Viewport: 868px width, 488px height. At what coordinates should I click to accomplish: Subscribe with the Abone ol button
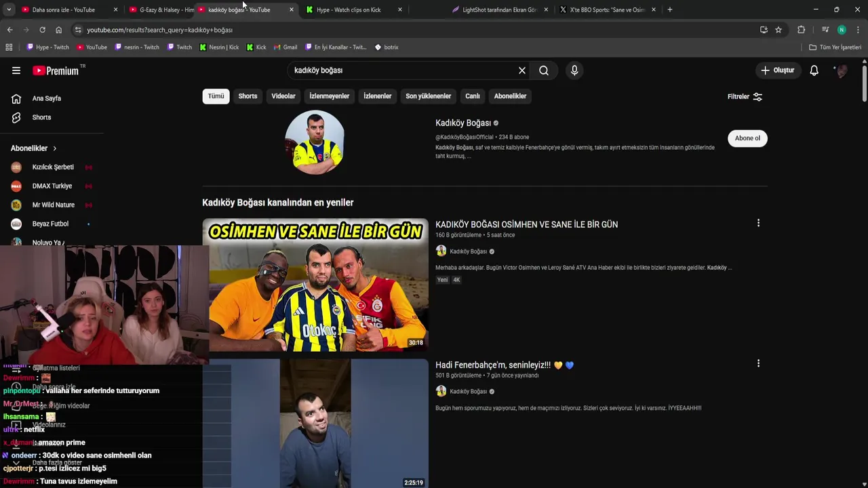coord(747,138)
